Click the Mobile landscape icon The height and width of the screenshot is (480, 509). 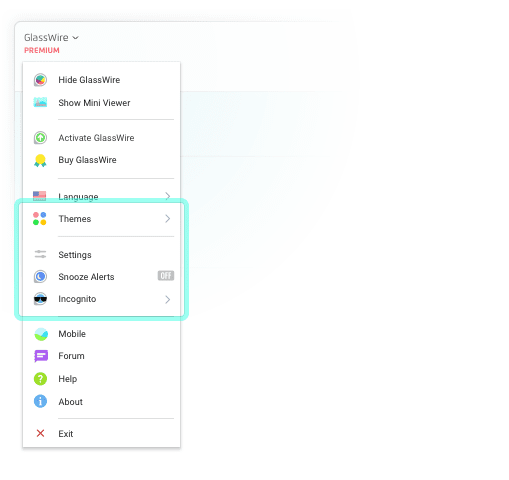(x=41, y=334)
